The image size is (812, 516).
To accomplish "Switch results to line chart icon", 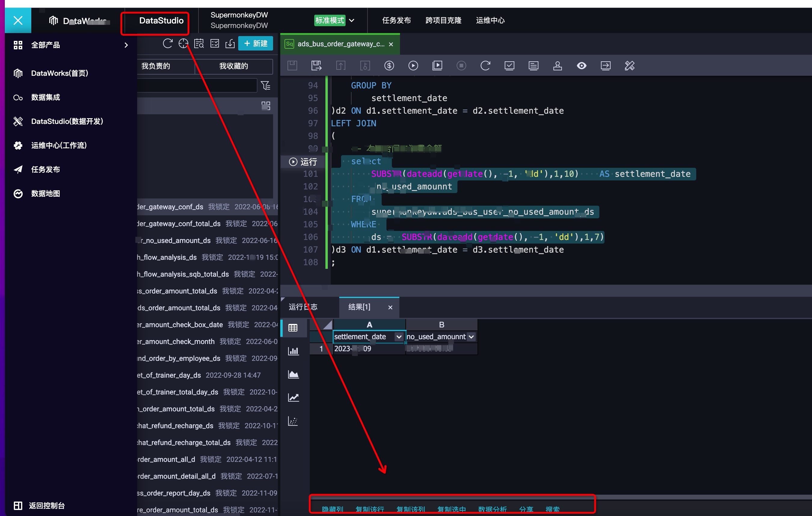I will click(293, 398).
